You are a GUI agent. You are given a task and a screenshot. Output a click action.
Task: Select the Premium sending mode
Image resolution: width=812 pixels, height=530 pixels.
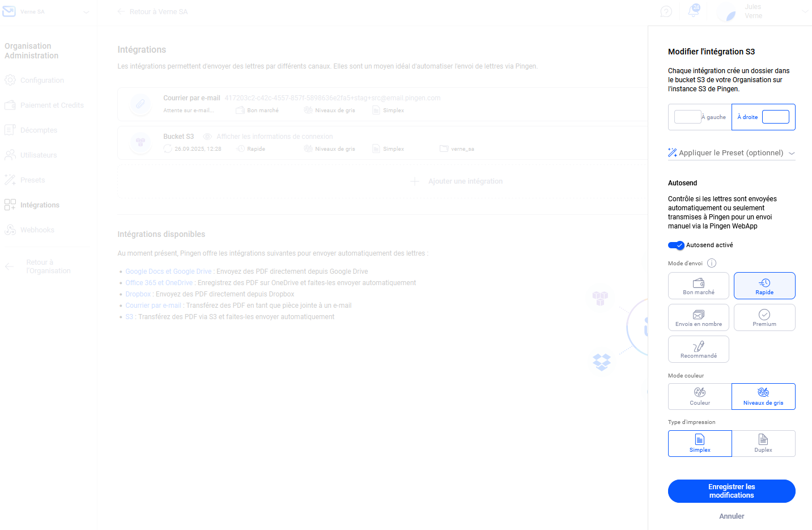(764, 317)
